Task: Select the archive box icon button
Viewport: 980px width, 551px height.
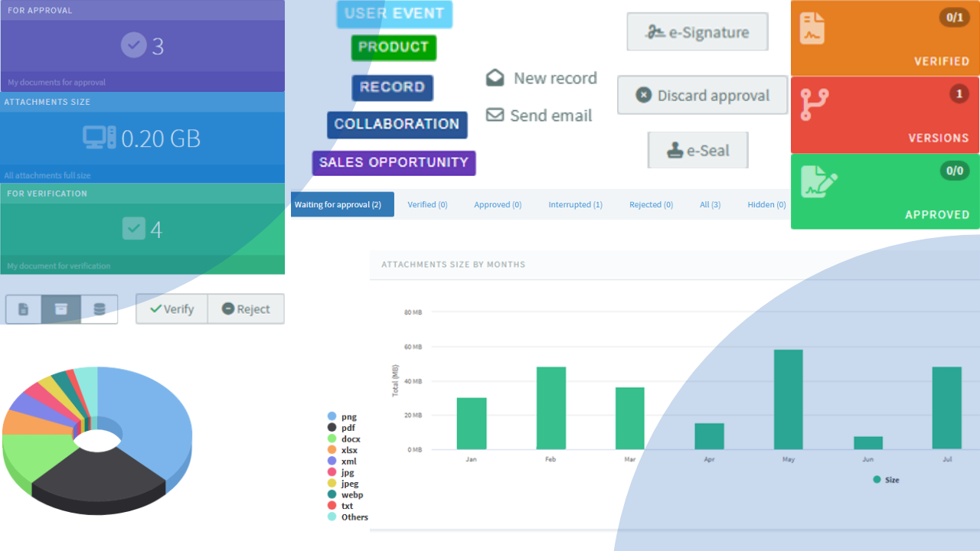Action: pyautogui.click(x=61, y=309)
